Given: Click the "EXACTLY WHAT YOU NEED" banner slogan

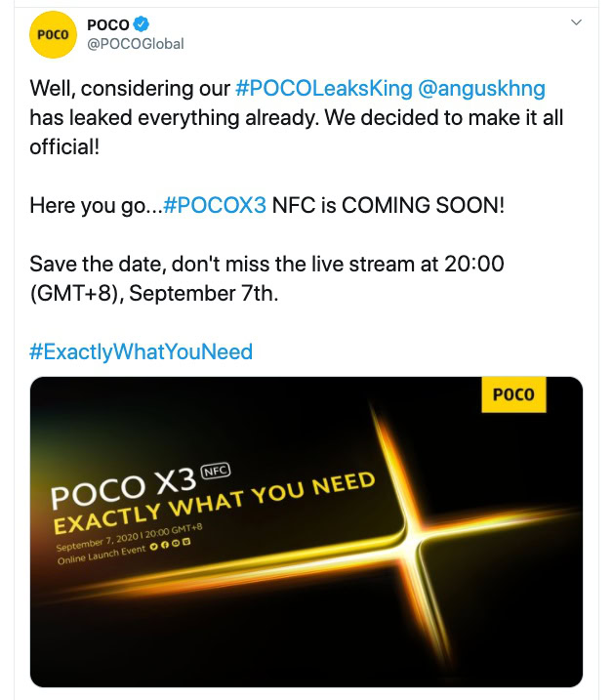Looking at the screenshot, I should 215,506.
